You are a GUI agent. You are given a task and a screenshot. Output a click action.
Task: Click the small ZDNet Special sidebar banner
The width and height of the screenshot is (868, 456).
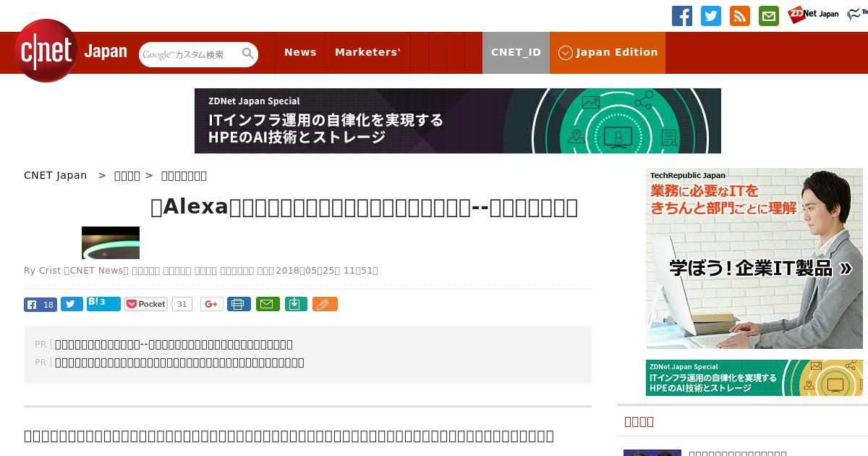point(754,378)
